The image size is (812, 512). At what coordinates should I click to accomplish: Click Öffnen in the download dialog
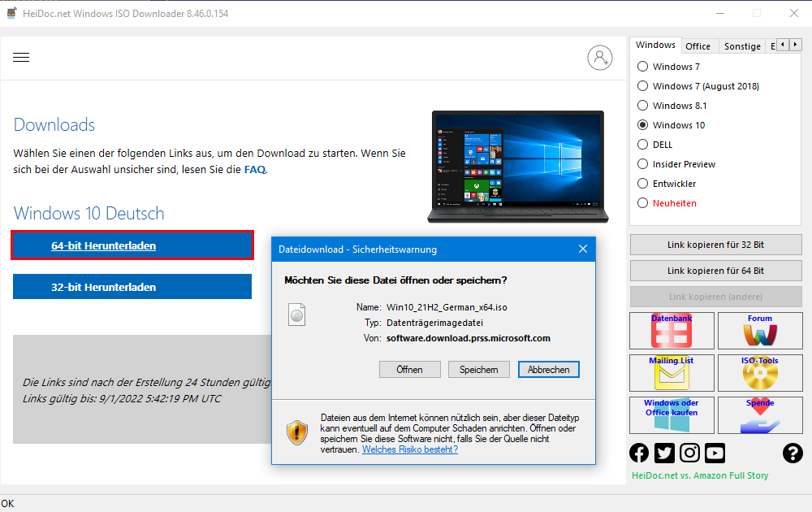409,370
